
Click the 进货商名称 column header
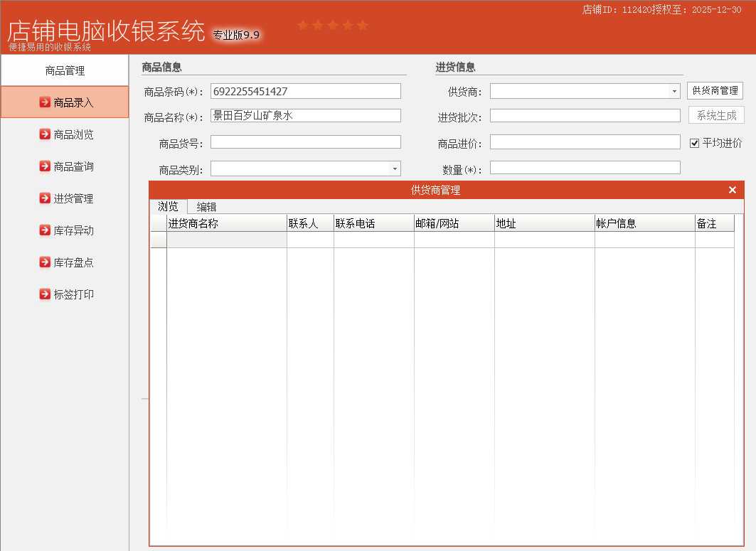227,223
